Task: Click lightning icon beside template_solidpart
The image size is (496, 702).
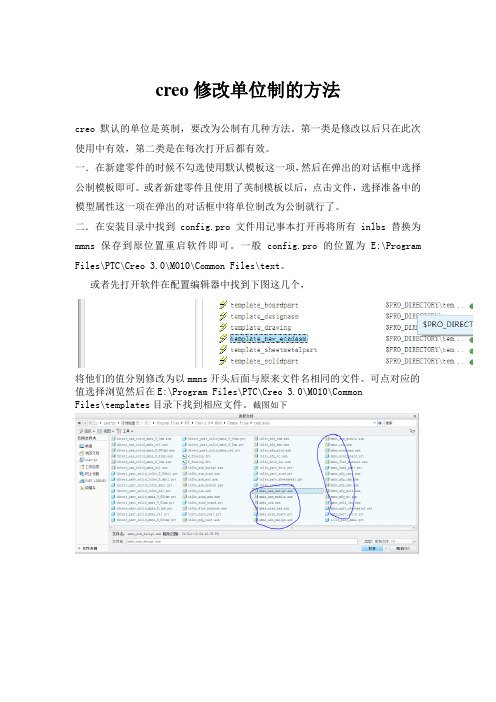Action: click(223, 360)
